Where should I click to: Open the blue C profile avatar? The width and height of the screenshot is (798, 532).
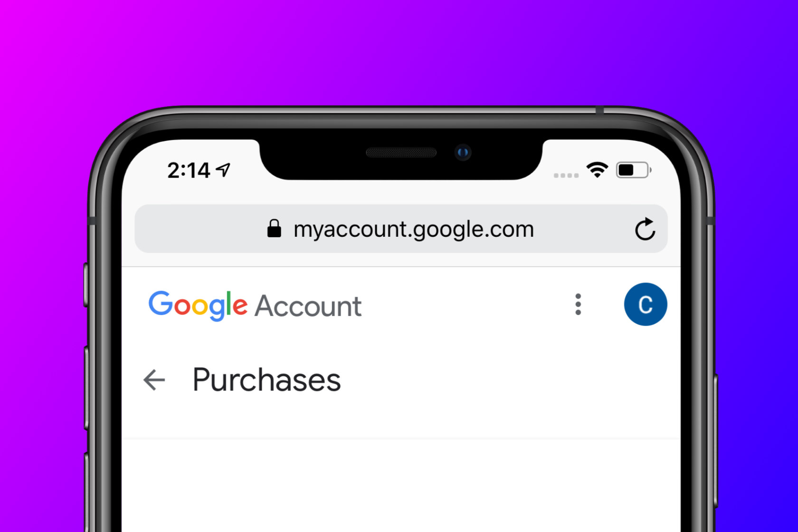[646, 304]
